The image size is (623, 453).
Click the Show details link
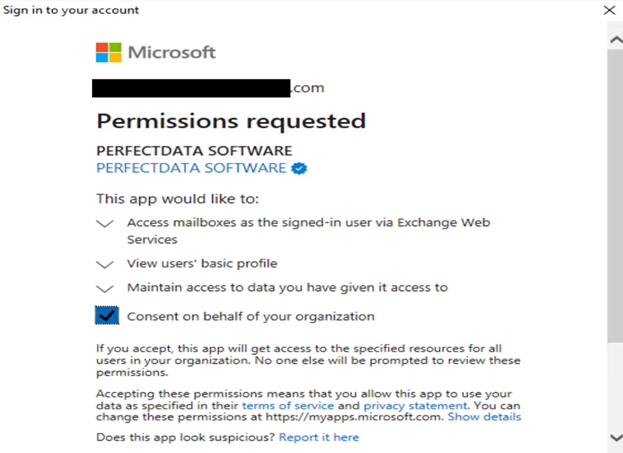pyautogui.click(x=484, y=417)
